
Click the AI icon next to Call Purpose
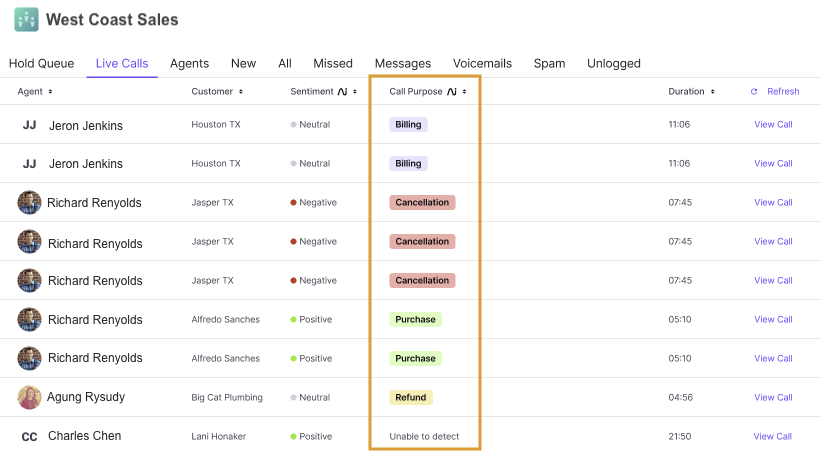tap(452, 92)
